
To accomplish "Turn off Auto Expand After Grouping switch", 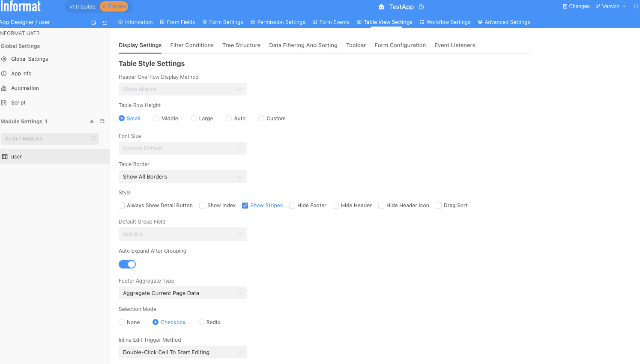I will [x=127, y=264].
